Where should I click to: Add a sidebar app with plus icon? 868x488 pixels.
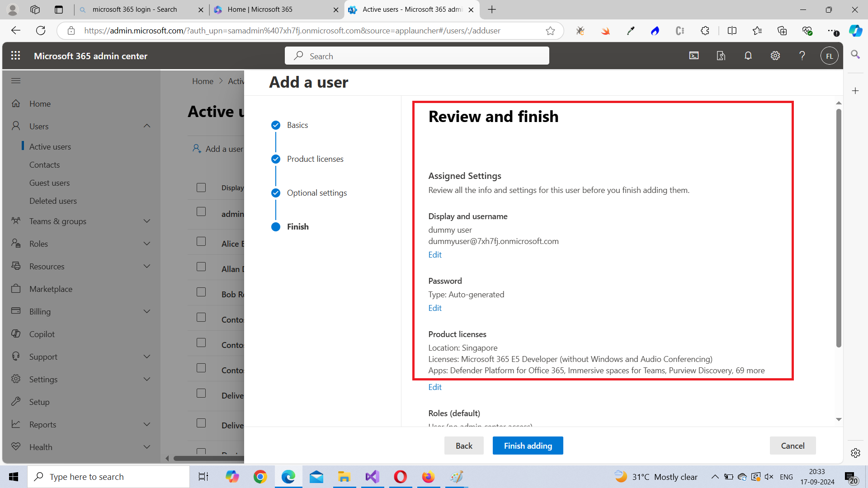pyautogui.click(x=855, y=91)
